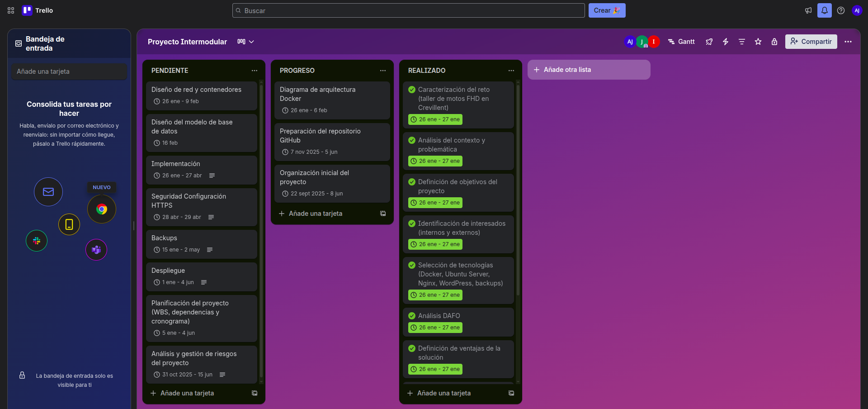Open the PENDIENTE list actions menu
This screenshot has width=868, height=409.
coord(255,71)
